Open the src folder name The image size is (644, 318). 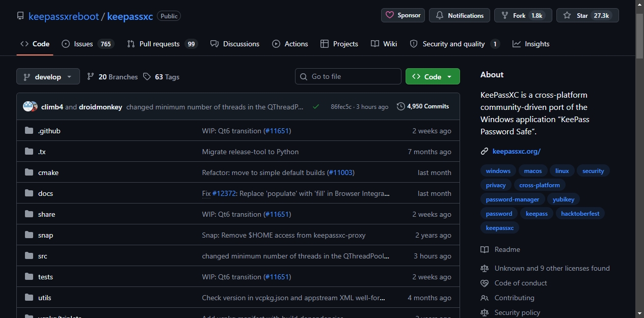click(x=43, y=256)
